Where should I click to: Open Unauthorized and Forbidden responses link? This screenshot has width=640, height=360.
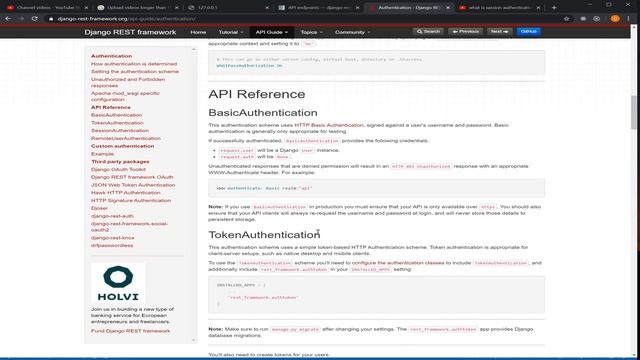[128, 82]
